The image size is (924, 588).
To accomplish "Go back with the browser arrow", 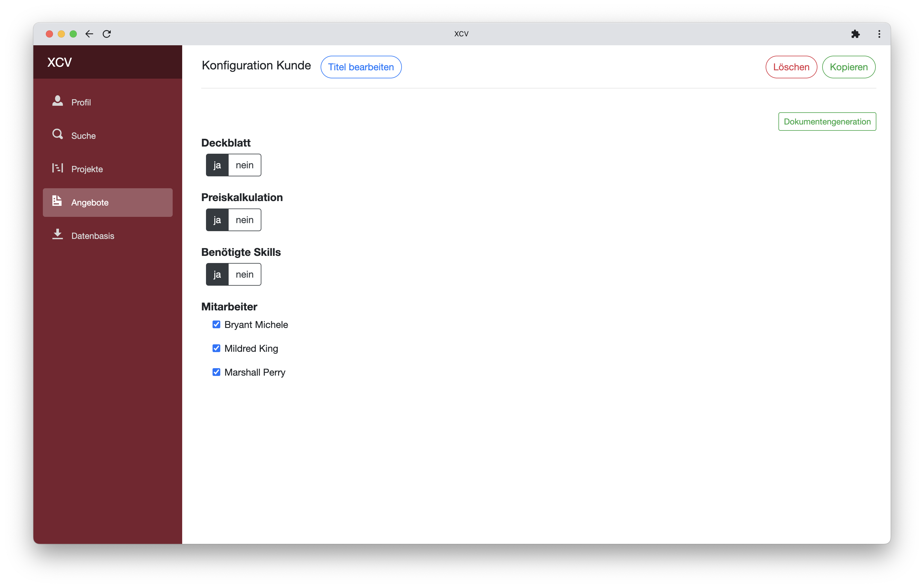I will coord(89,34).
